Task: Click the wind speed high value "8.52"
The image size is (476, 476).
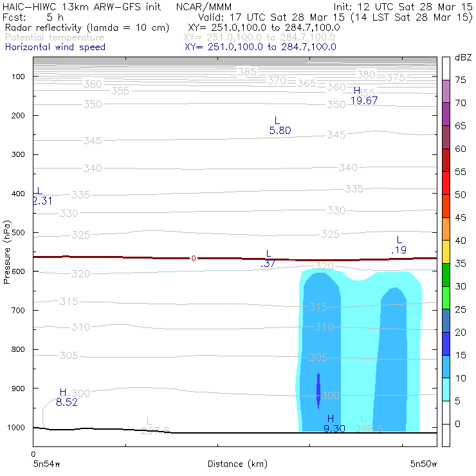Action: (67, 402)
